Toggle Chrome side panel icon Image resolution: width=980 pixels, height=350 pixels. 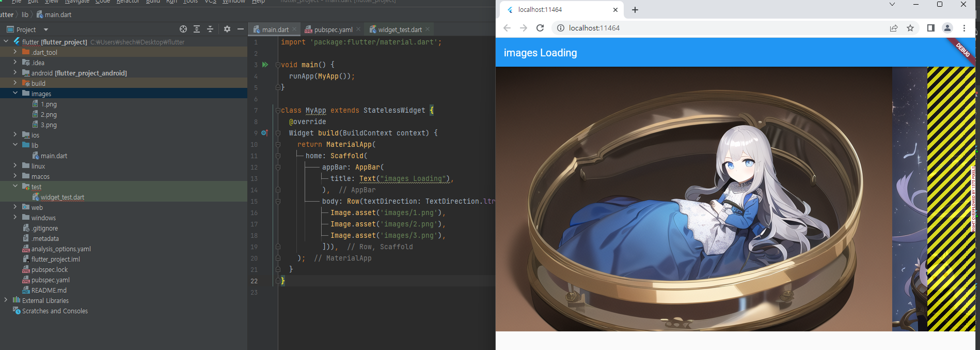(x=931, y=28)
